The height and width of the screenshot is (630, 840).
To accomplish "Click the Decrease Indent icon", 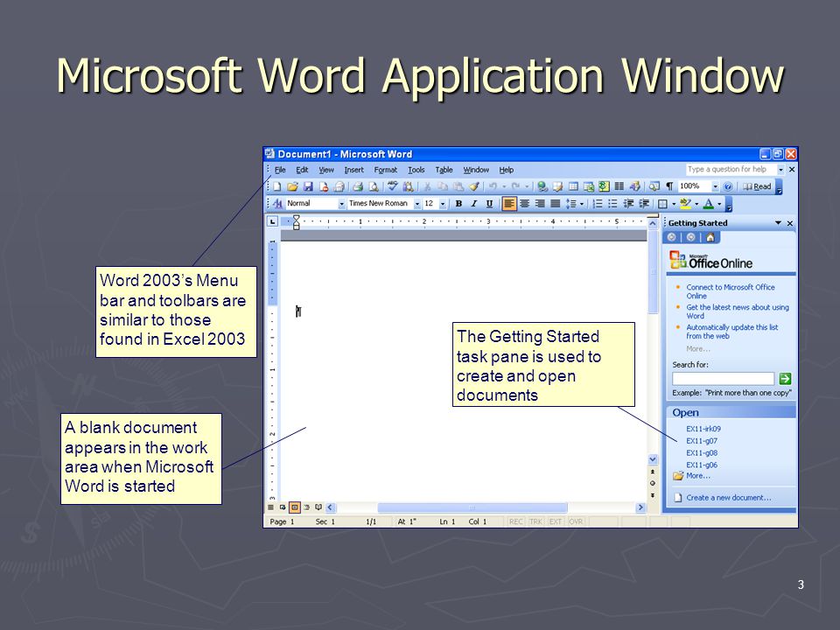I will point(628,204).
